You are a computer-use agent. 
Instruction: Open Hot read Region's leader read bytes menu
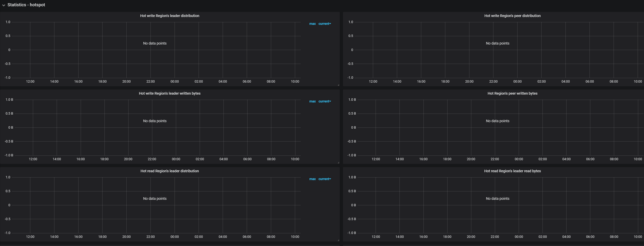point(512,171)
